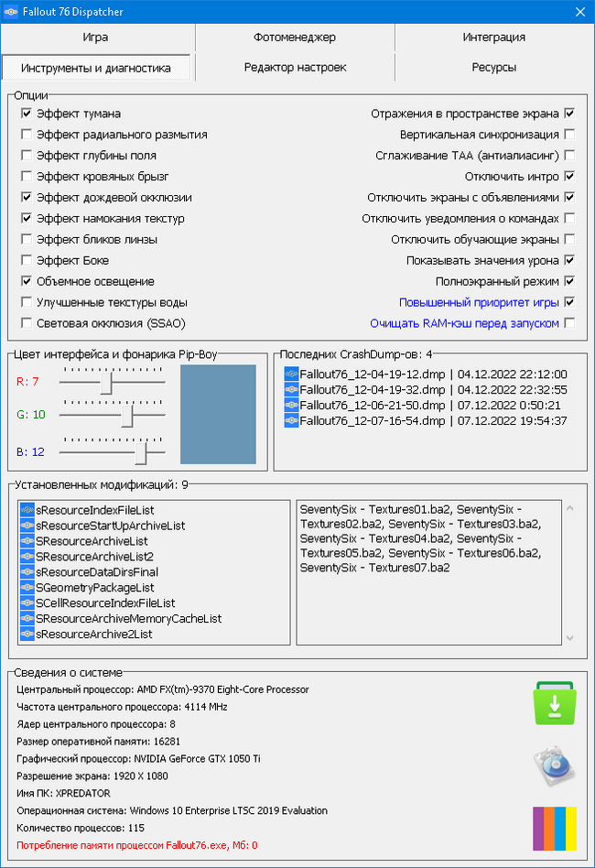Select Fallout76_12-04-19-12.dmp crash dump entry
The width and height of the screenshot is (595, 868).
[x=426, y=374]
